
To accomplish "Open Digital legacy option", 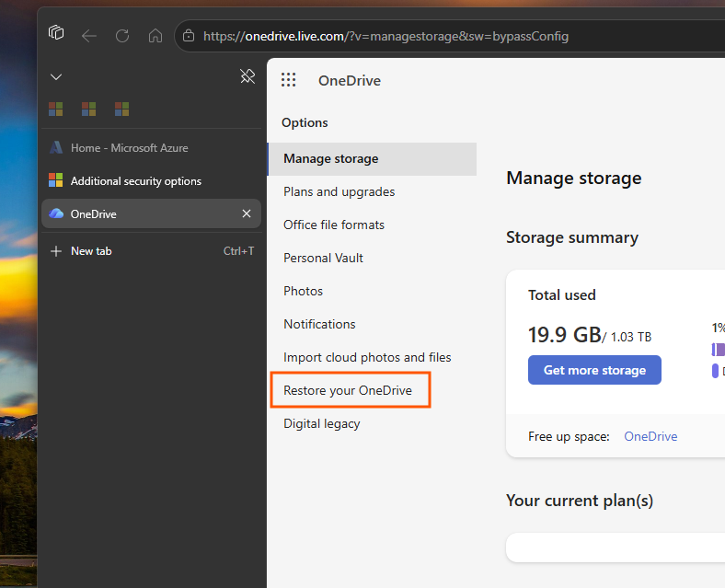I will click(x=322, y=424).
